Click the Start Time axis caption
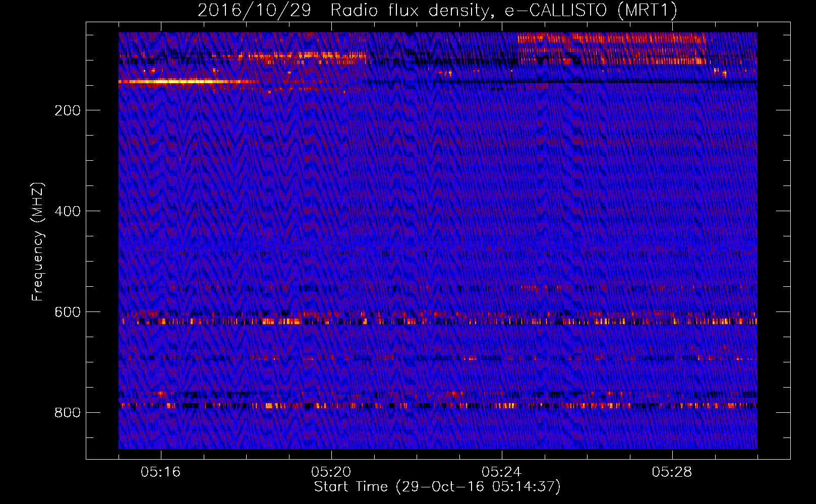The width and height of the screenshot is (816, 504). (437, 487)
